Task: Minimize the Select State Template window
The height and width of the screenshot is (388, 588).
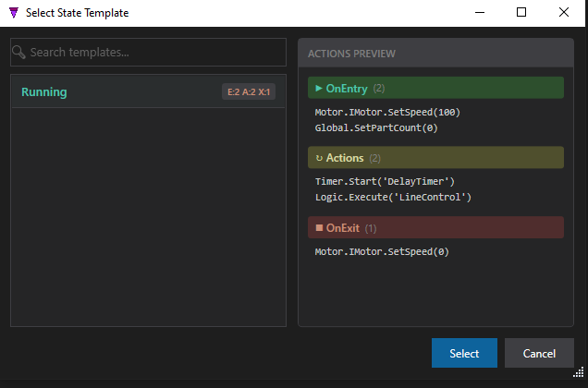Action: click(x=480, y=12)
